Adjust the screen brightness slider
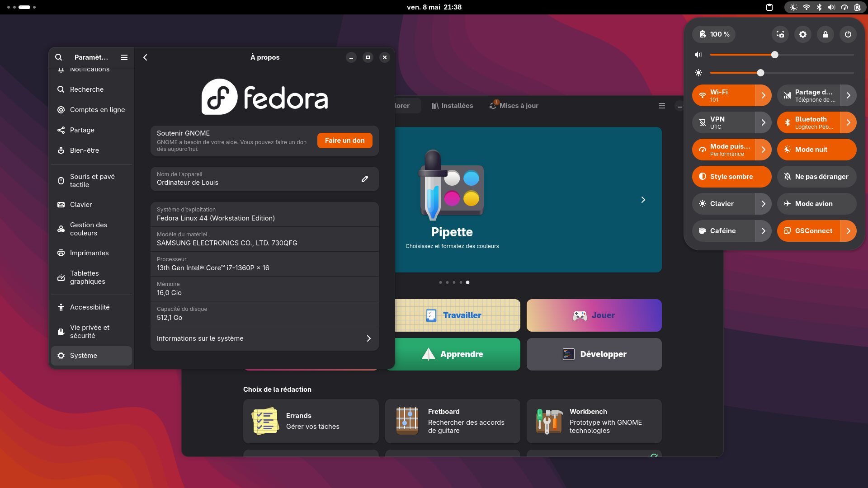The image size is (868, 488). coord(782,73)
